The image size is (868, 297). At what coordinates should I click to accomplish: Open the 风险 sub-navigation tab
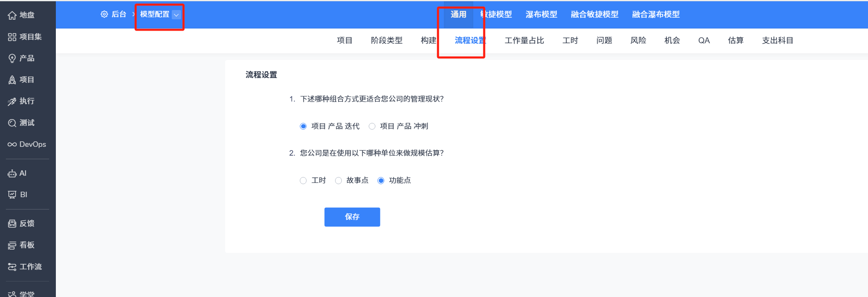(638, 40)
